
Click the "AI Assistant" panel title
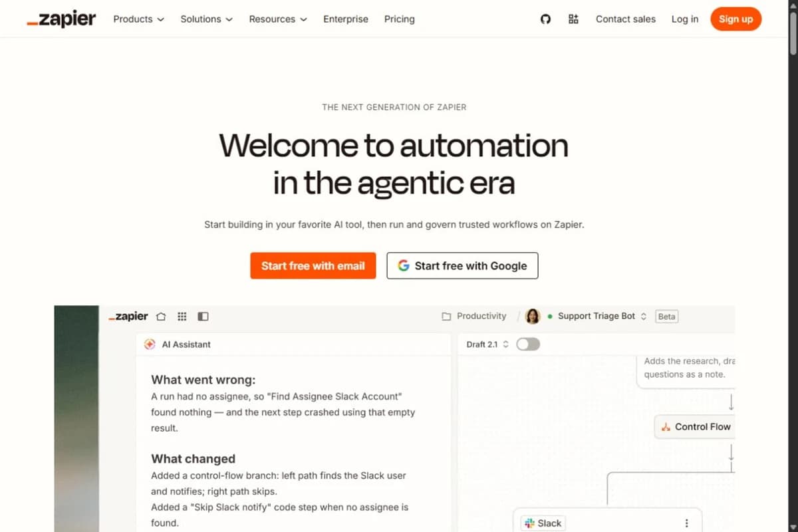[x=186, y=344]
